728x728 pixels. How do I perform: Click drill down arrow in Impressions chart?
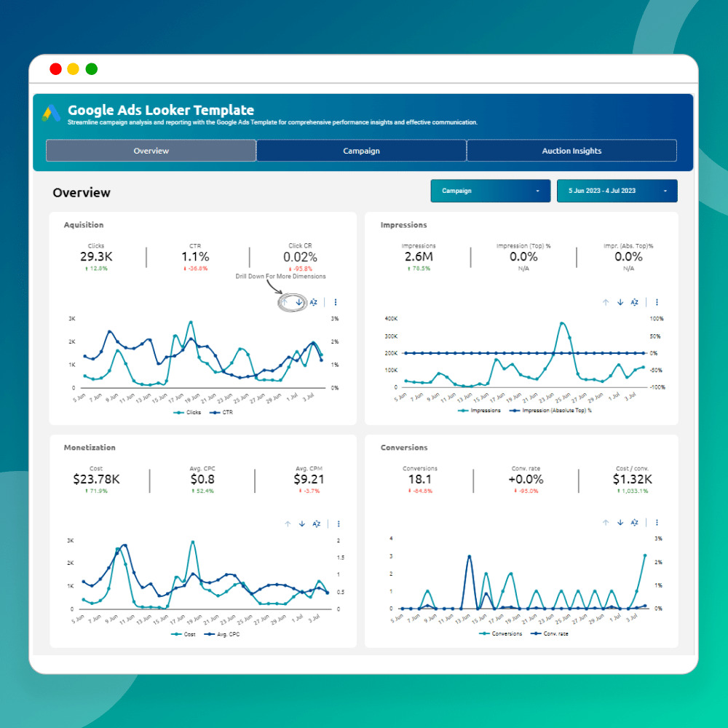click(620, 302)
